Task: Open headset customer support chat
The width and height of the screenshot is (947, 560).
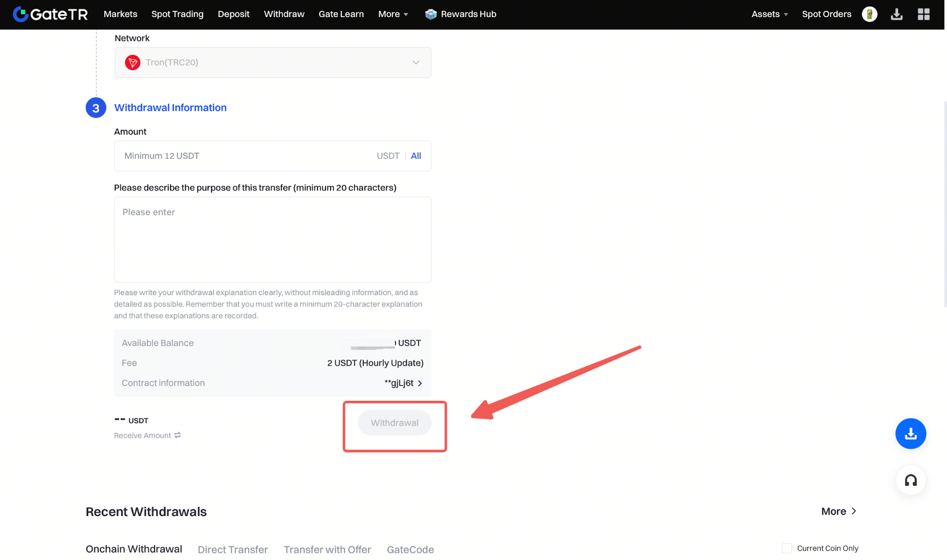Action: coord(910,480)
